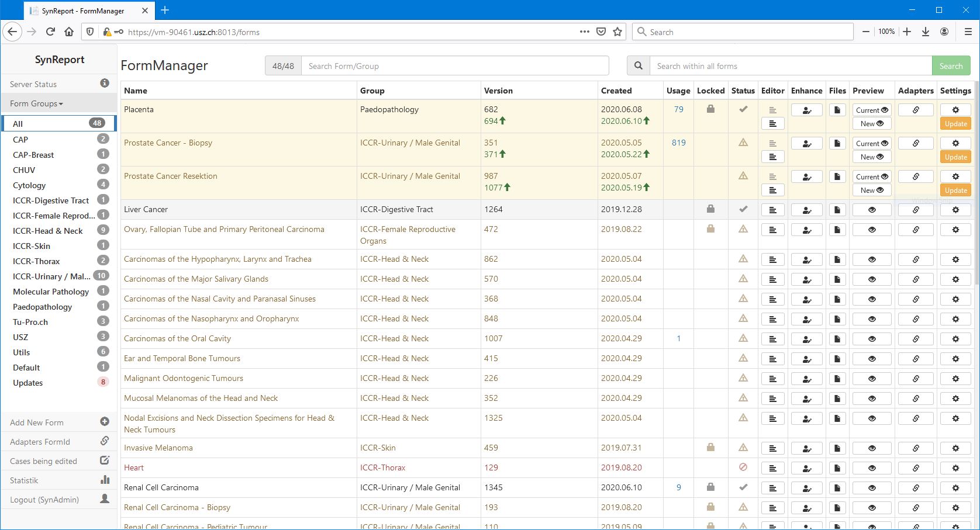Click the Server Status info icon
The width and height of the screenshot is (980, 530).
(105, 84)
